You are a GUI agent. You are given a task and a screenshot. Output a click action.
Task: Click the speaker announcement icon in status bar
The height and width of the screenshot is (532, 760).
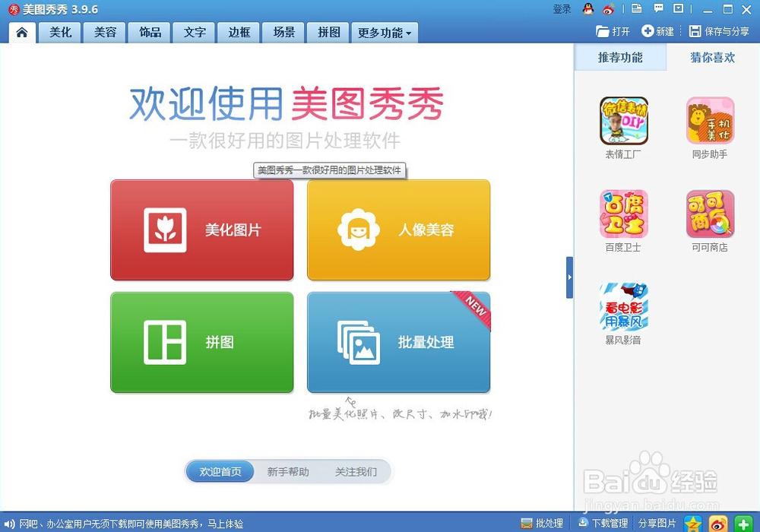click(x=9, y=524)
